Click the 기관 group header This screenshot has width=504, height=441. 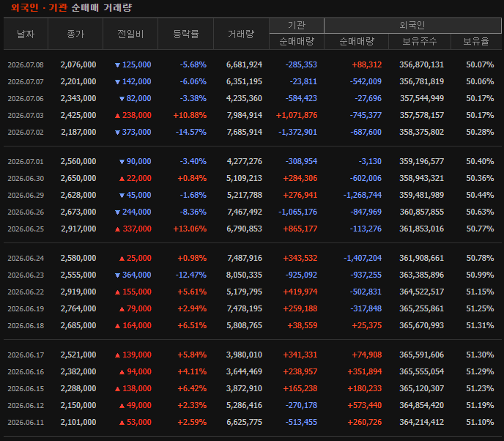pyautogui.click(x=297, y=26)
